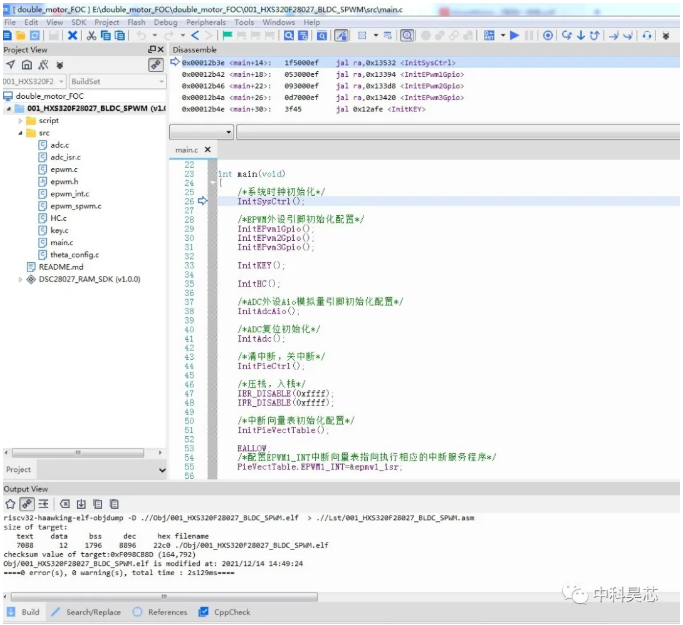Switch to the Search/Replace output tab
The width and height of the screenshot is (683, 625).
pos(86,612)
